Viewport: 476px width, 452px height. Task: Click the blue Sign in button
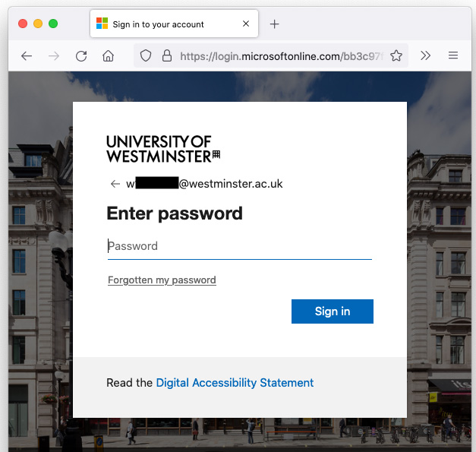pyautogui.click(x=333, y=311)
